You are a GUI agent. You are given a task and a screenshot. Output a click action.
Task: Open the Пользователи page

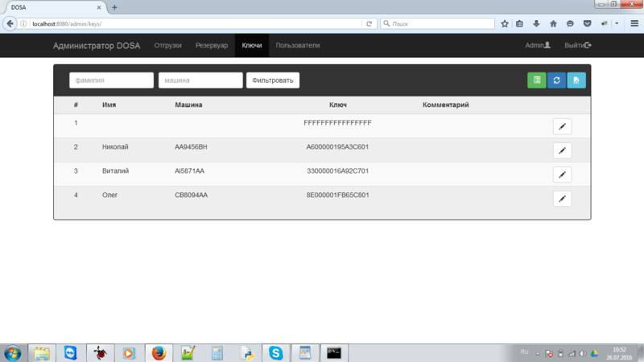pyautogui.click(x=298, y=45)
